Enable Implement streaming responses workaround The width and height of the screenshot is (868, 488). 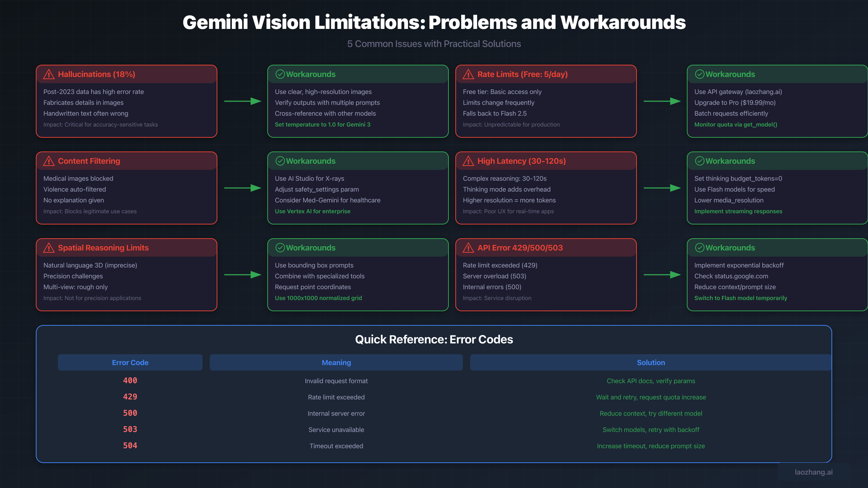(738, 211)
